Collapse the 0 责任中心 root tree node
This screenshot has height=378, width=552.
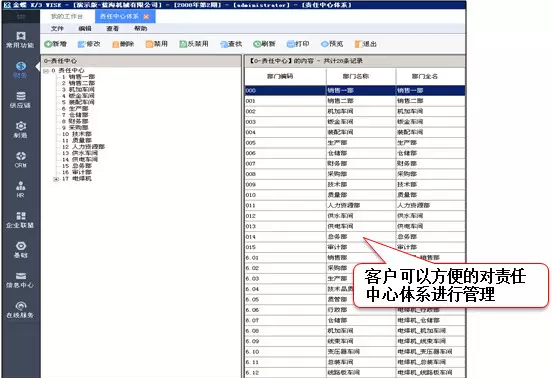(46, 71)
